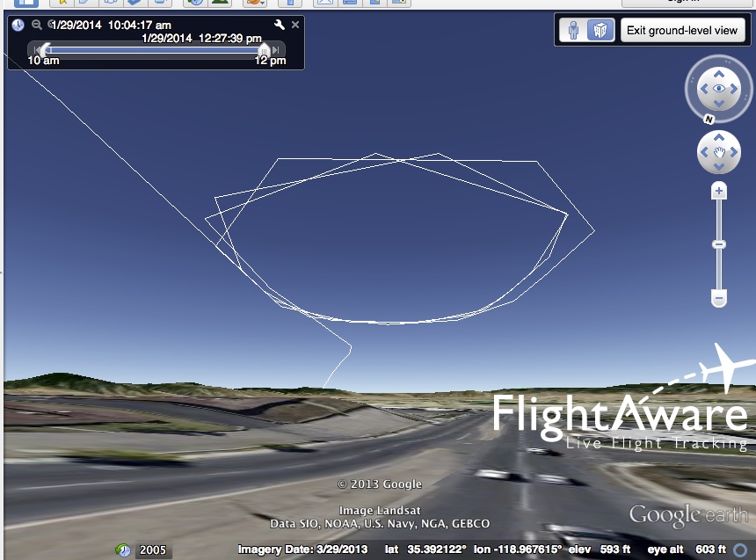Click the lat 35.392122° readout

coord(425,549)
